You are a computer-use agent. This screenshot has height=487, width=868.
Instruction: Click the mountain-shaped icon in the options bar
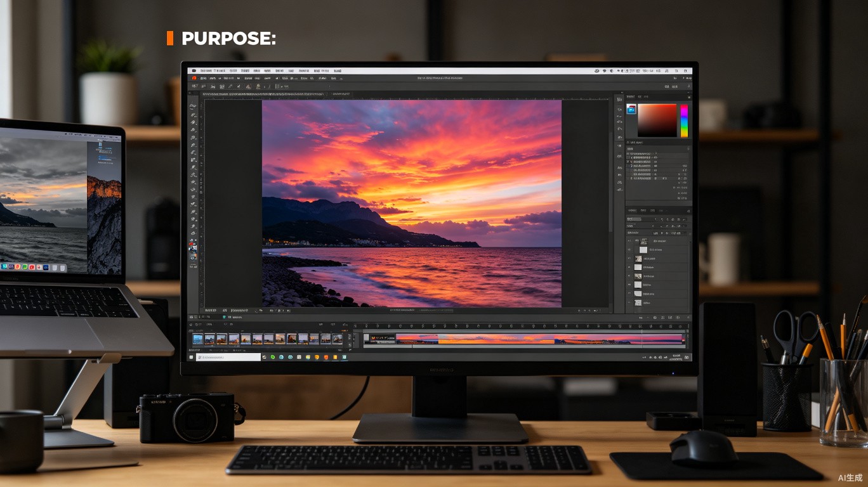[x=248, y=87]
